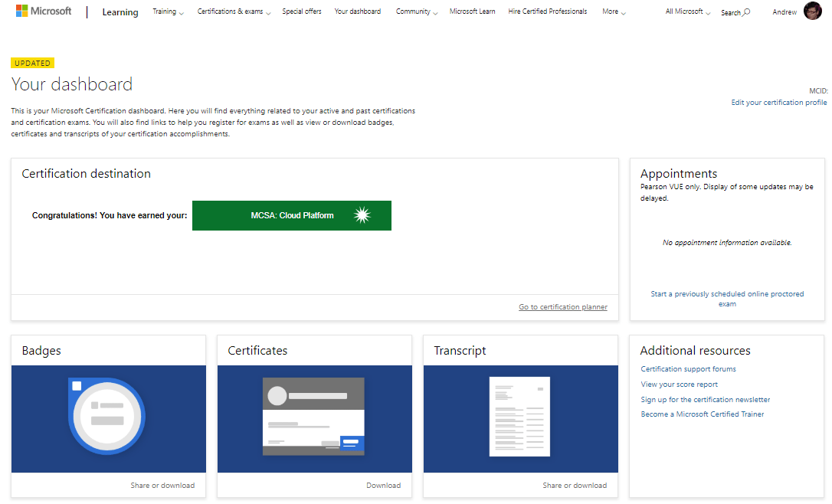
Task: Click Go to certification planner link
Action: pyautogui.click(x=562, y=307)
